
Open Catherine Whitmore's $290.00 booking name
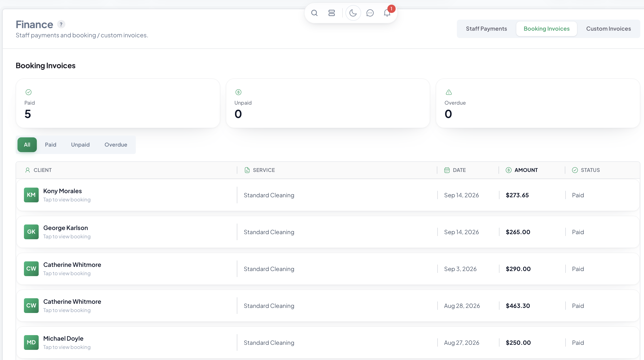[x=72, y=265]
